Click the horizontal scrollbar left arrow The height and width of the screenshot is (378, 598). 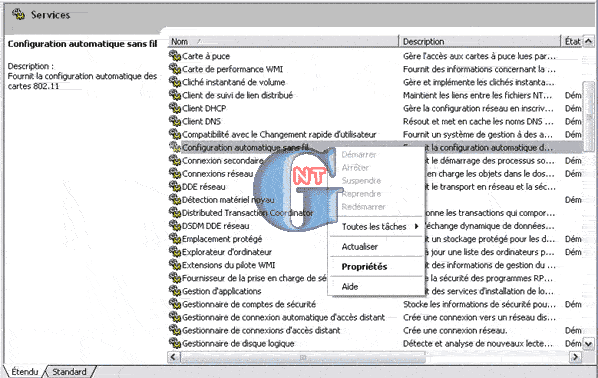click(x=173, y=357)
